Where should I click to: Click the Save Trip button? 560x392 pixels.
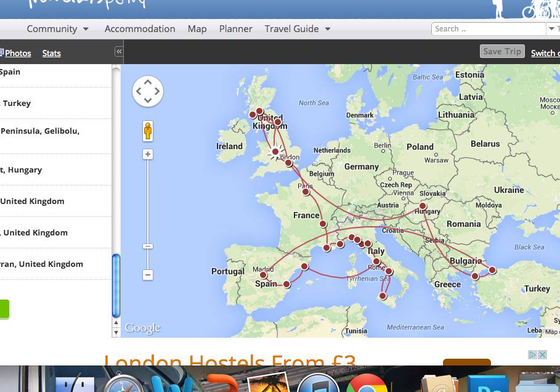501,52
